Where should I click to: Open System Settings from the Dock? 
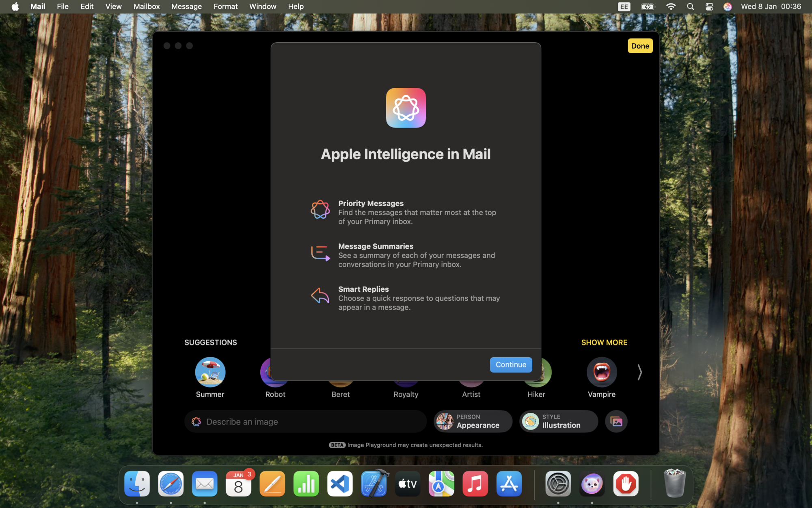point(558,484)
